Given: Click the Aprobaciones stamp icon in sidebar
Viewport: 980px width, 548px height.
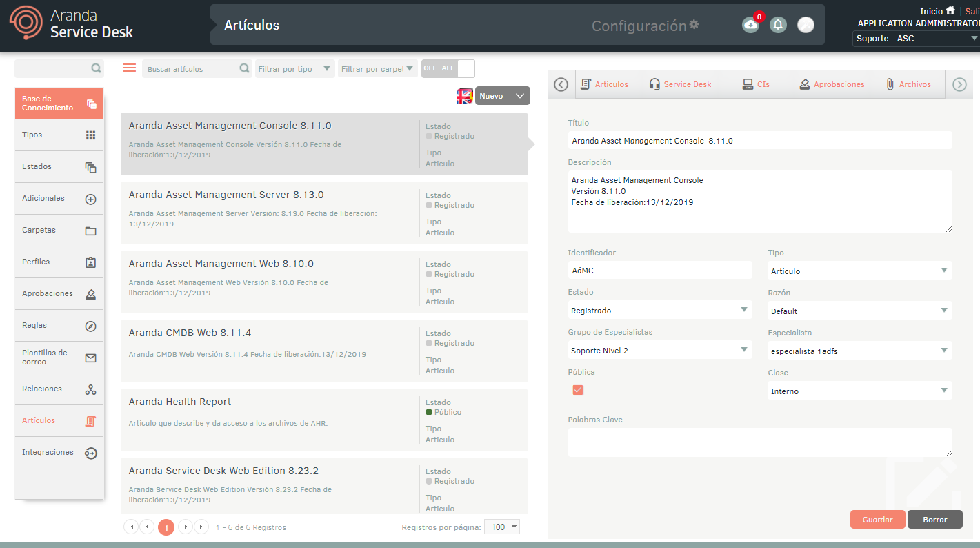Looking at the screenshot, I should [90, 294].
